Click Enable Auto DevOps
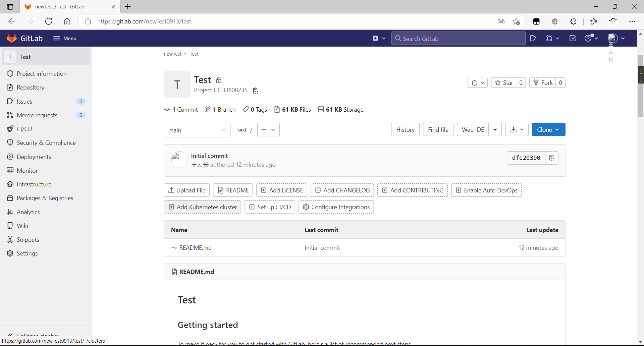The image size is (644, 346). (486, 190)
